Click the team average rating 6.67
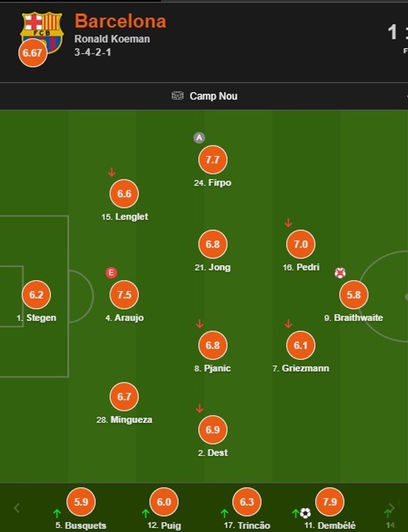The image size is (408, 532). pyautogui.click(x=32, y=53)
